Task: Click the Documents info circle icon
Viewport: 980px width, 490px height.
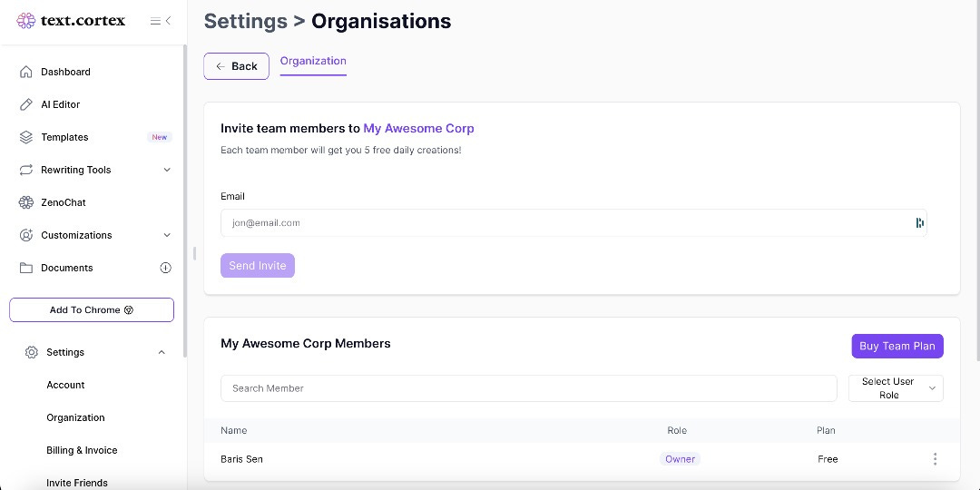Action: (x=166, y=268)
